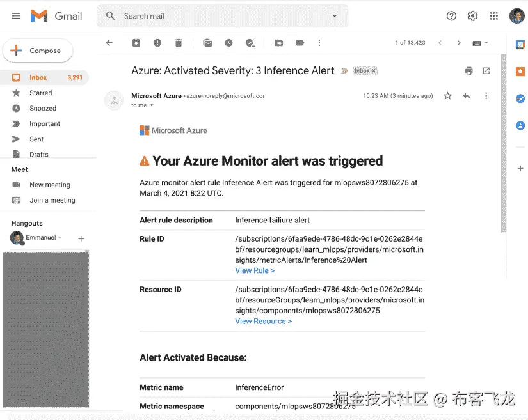Move email to a folder
Image resolution: width=528 pixels, height=420 pixels.
[x=279, y=43]
